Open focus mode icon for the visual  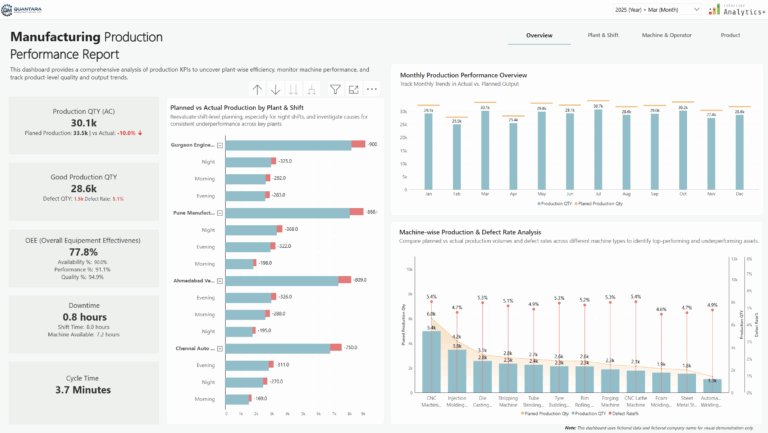[x=354, y=90]
